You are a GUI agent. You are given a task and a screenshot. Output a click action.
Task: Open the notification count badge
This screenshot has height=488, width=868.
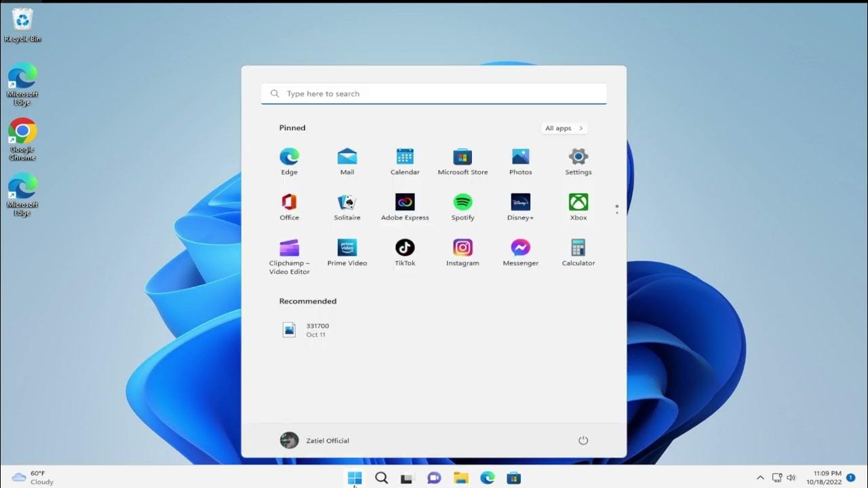[x=850, y=478]
